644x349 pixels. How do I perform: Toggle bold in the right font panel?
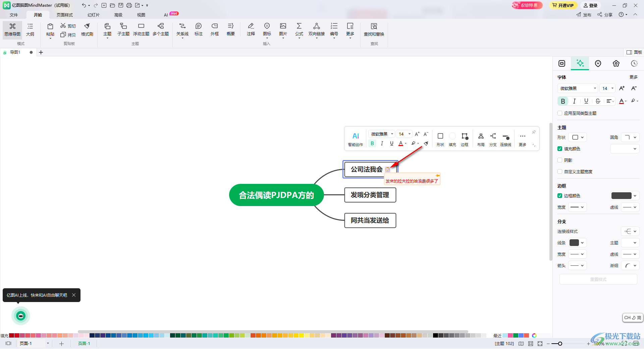[563, 101]
